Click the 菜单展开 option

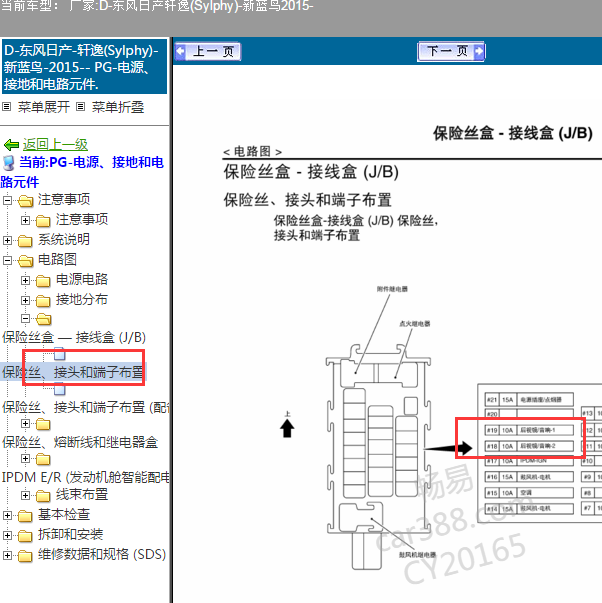point(43,107)
